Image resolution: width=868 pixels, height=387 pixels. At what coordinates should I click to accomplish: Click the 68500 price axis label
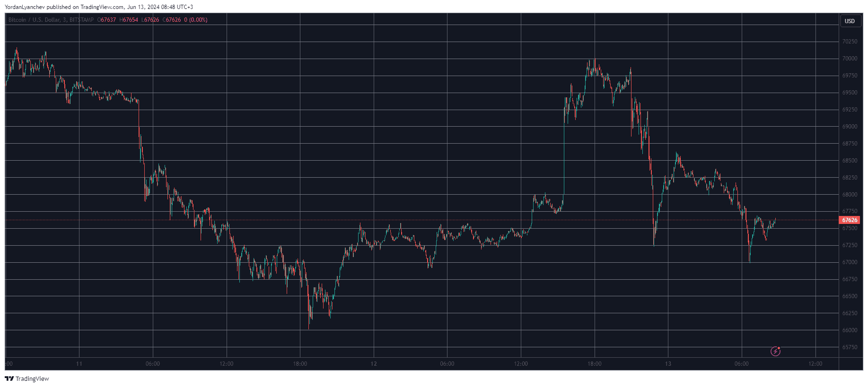coord(850,161)
